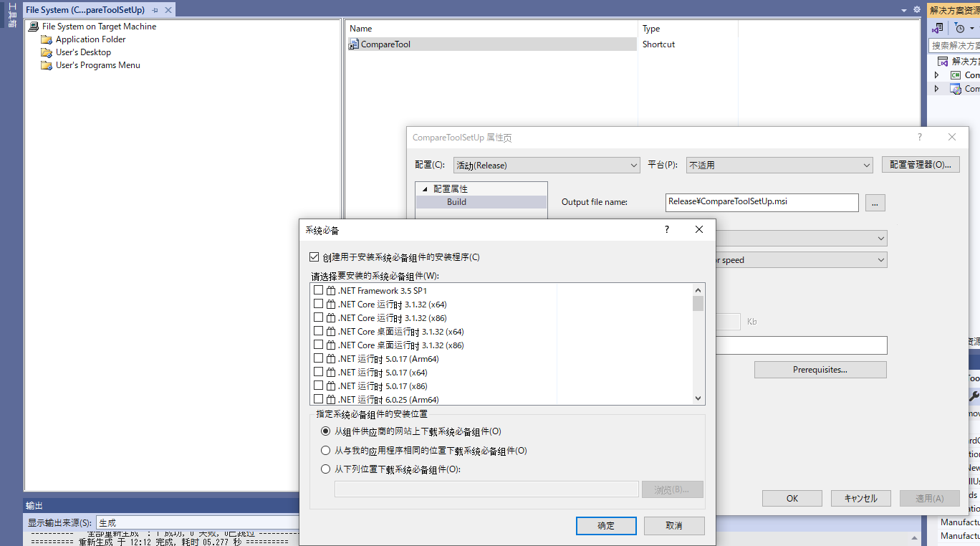Screen dimensions: 980x546
Task: Open the partially hidden dropdown above 'speed' combo
Action: pos(801,238)
